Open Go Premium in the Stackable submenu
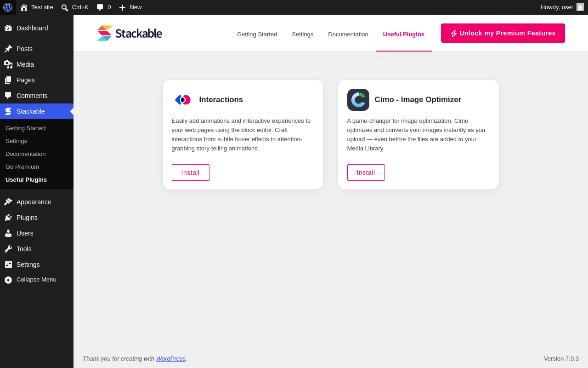This screenshot has width=588, height=368. click(x=22, y=167)
